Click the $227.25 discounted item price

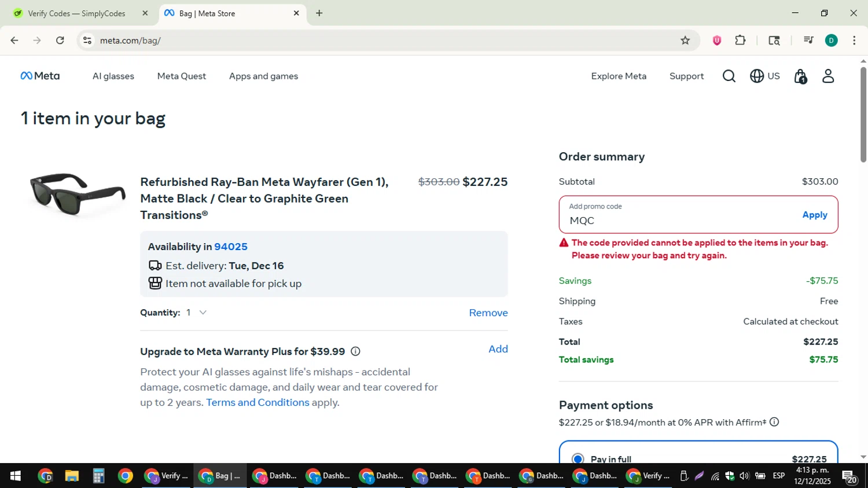(485, 182)
